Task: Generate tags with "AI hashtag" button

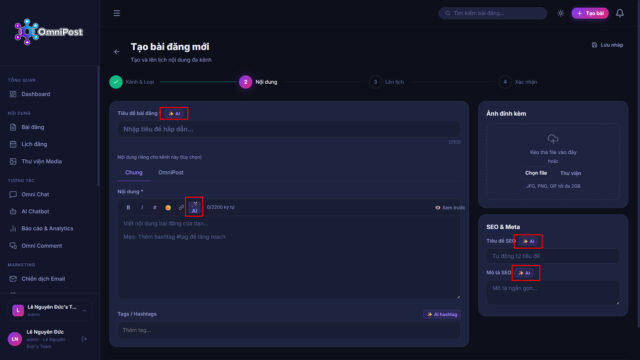Action: point(442,314)
